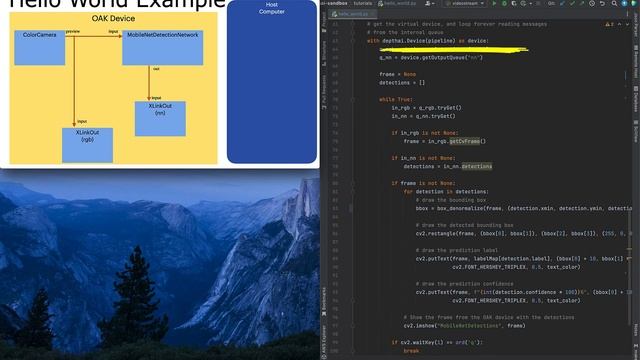
Task: Open the Database side tab
Action: (636, 99)
